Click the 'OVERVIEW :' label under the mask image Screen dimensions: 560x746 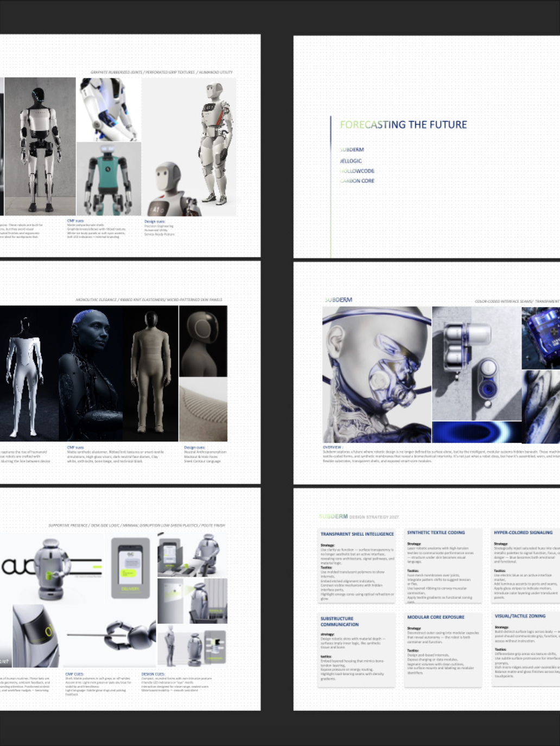click(333, 447)
